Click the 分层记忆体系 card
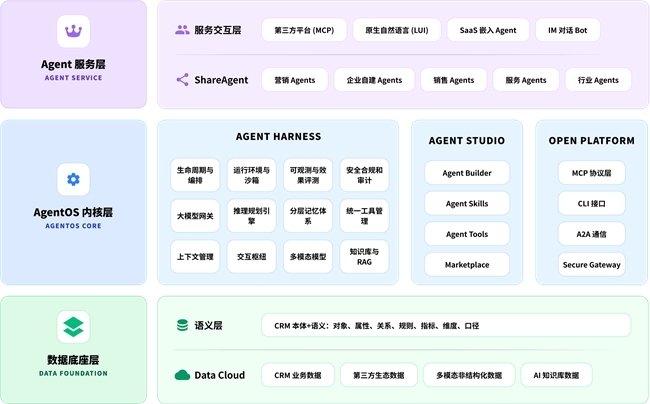Screen dimensions: 650x404 point(308,216)
